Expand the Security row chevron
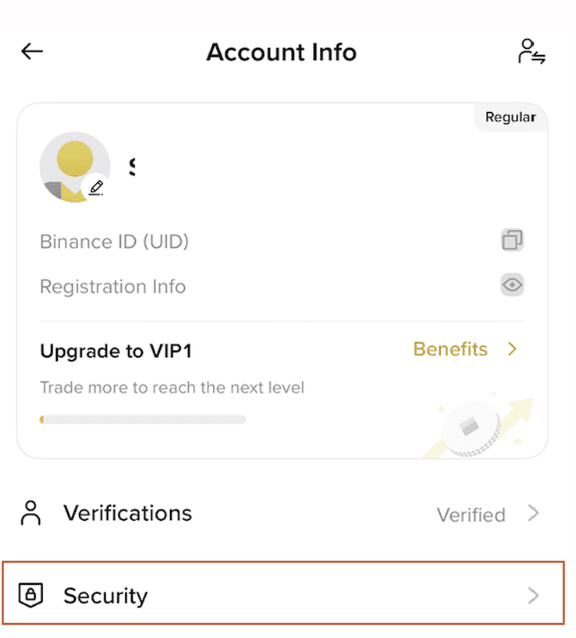 tap(533, 595)
